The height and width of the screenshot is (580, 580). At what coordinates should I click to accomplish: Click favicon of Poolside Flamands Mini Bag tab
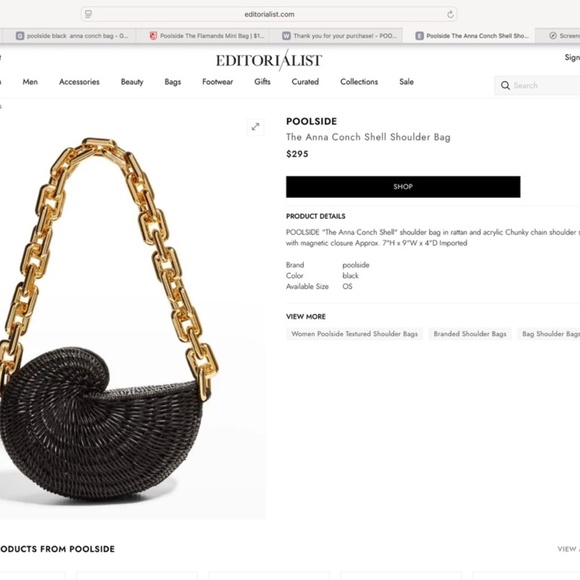click(x=153, y=36)
